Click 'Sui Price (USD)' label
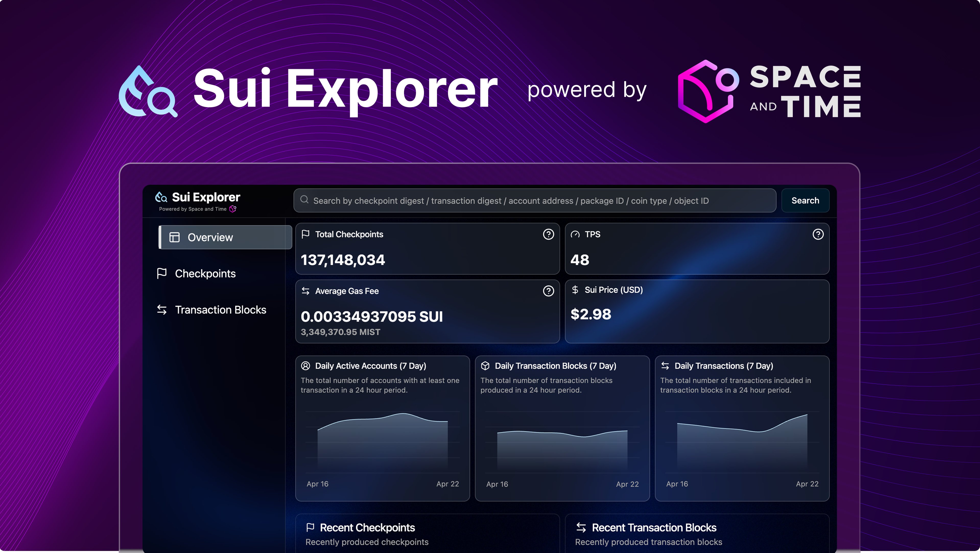 pos(614,290)
